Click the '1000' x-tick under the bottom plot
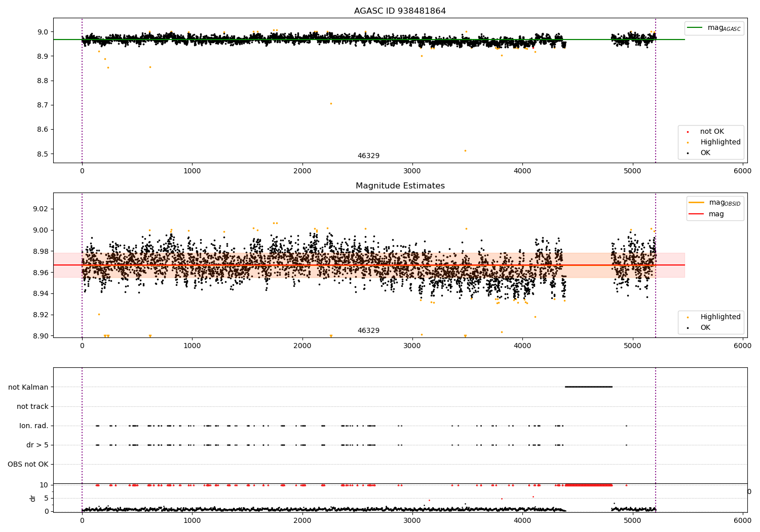 click(192, 521)
